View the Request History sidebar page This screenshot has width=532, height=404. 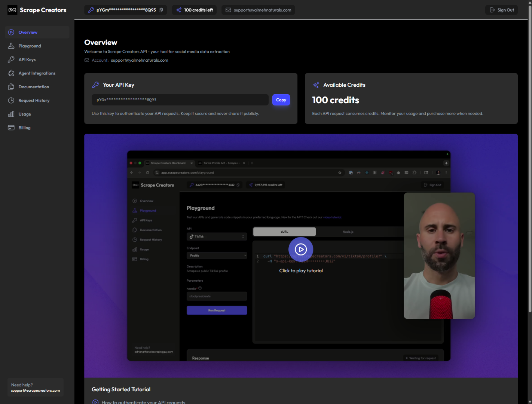[37, 101]
